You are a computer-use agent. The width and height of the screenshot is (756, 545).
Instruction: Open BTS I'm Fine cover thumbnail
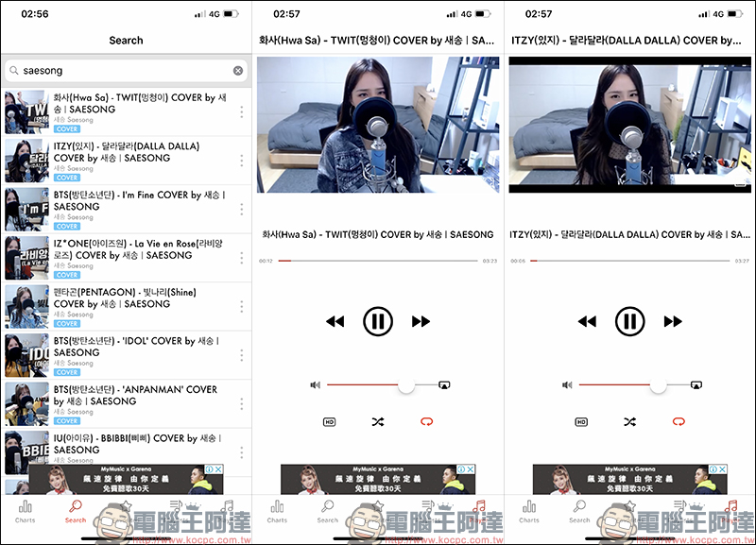27,210
